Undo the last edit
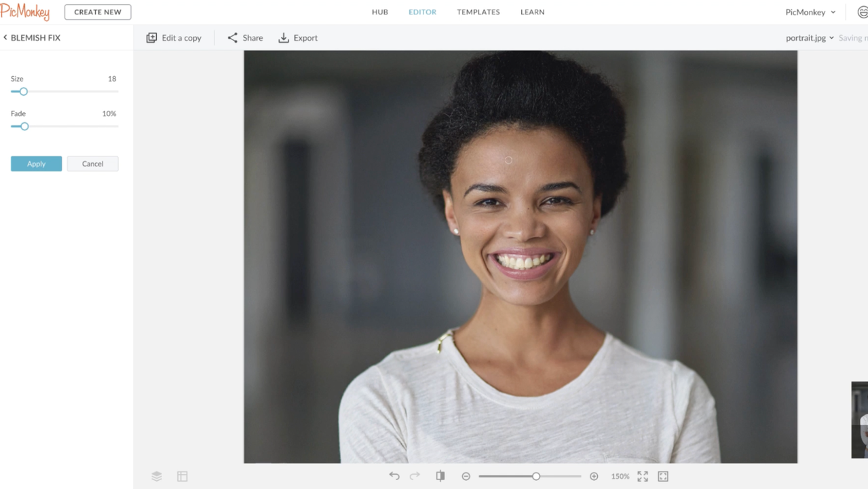 coord(394,476)
